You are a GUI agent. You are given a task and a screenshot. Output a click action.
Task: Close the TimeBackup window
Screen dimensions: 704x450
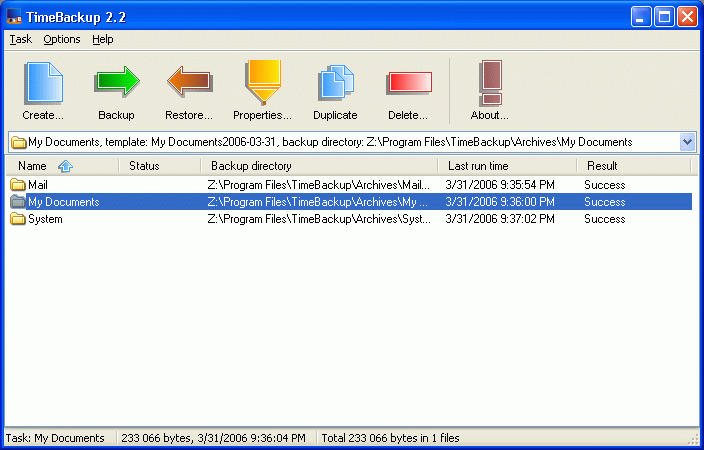687,17
